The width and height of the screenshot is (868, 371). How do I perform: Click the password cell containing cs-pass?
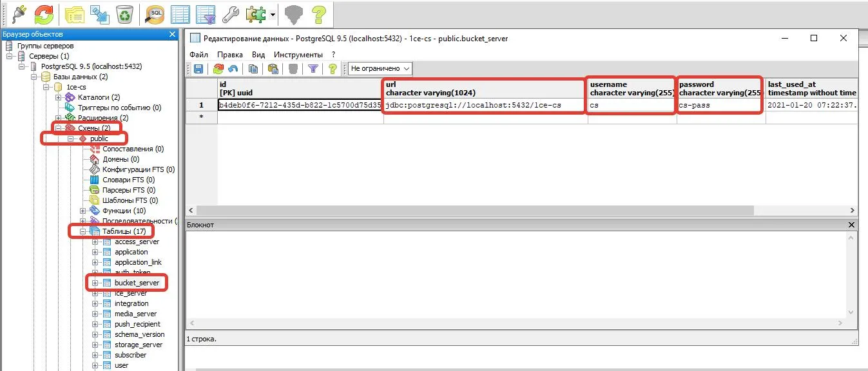[x=720, y=105]
